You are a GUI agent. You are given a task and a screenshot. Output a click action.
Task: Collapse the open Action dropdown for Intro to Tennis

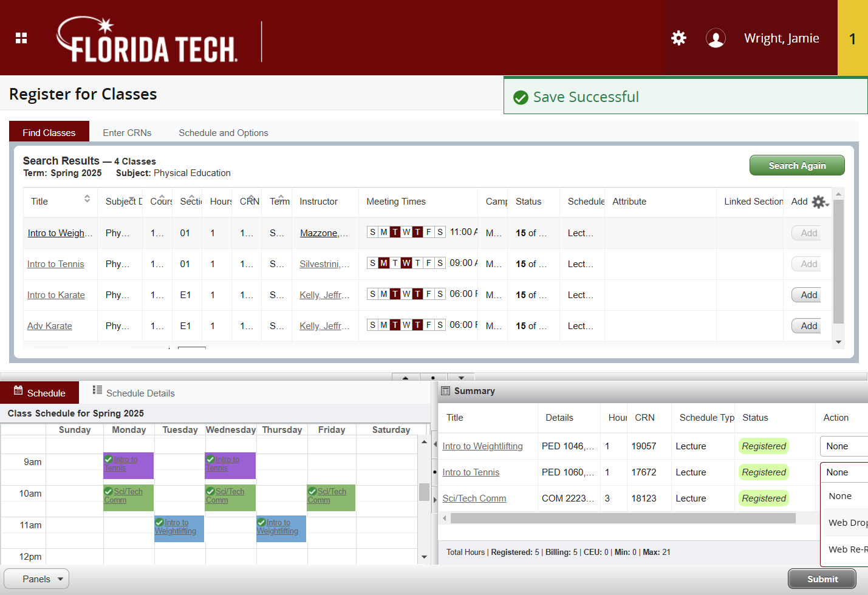(x=844, y=472)
